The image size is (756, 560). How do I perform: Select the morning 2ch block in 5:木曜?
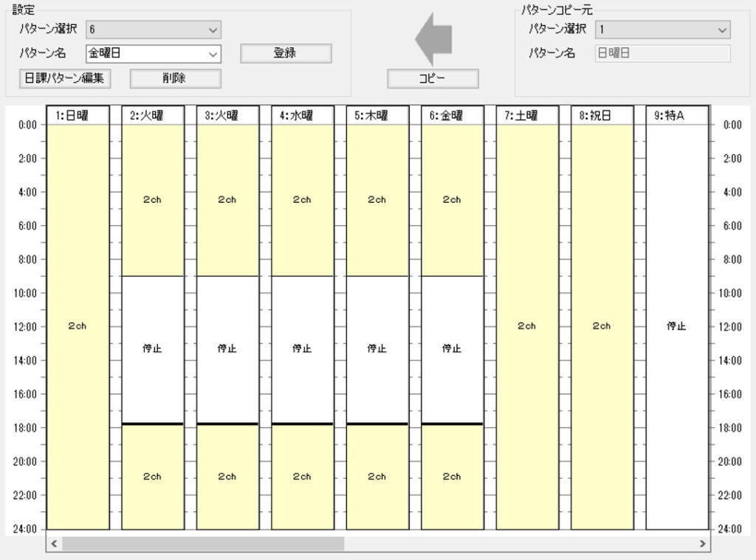pos(377,200)
